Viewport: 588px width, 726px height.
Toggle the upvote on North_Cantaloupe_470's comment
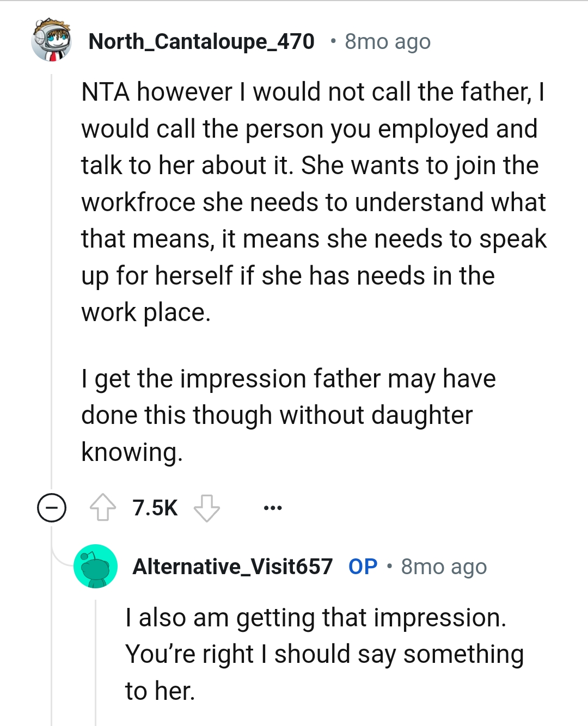click(x=103, y=508)
